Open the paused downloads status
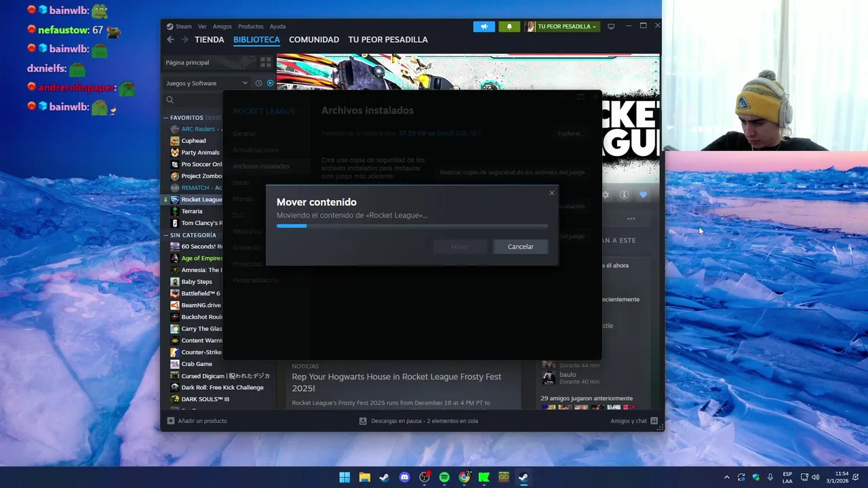 (x=418, y=421)
